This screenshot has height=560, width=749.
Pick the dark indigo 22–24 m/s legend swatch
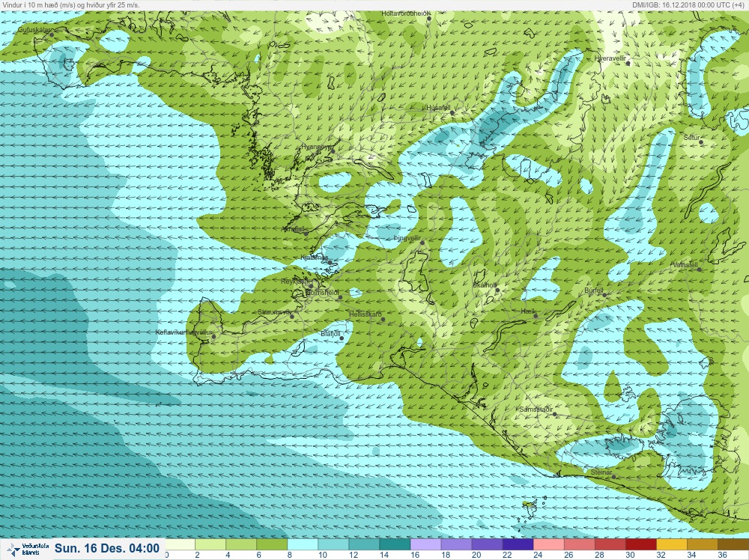[518, 544]
